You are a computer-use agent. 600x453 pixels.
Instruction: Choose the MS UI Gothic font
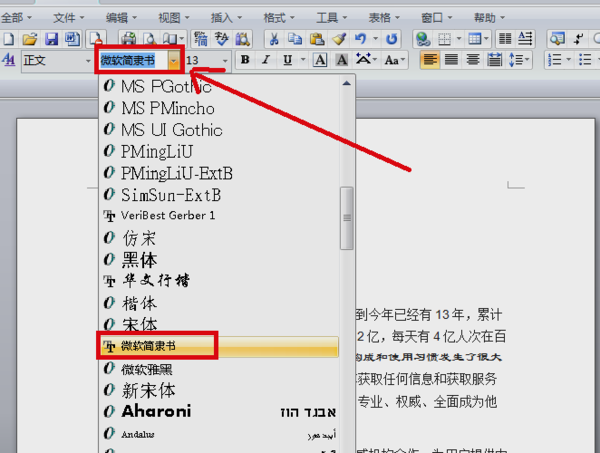click(x=219, y=130)
